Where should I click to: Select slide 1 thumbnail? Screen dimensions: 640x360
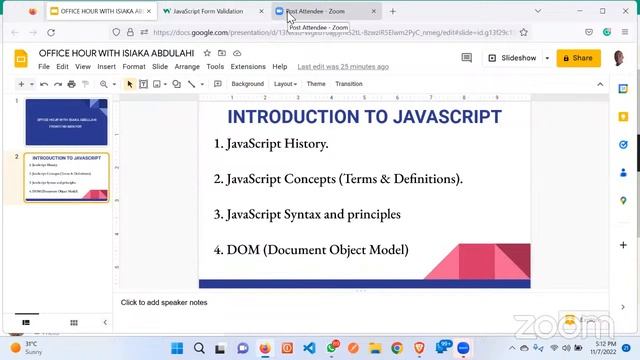point(67,122)
